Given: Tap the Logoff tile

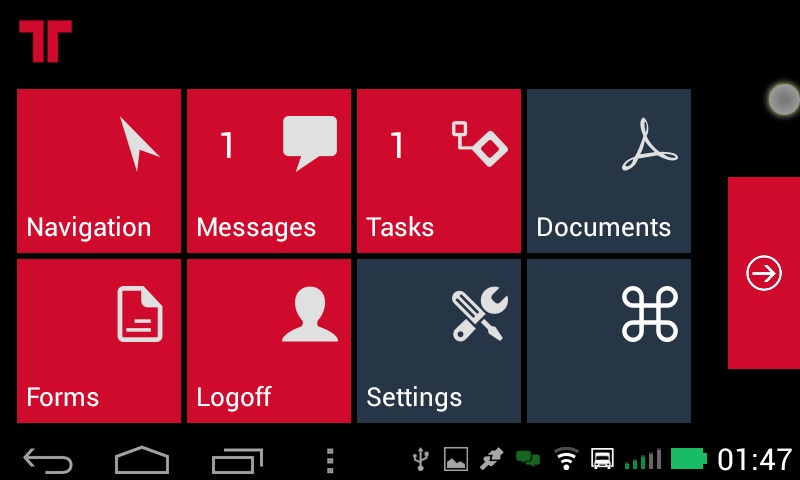Looking at the screenshot, I should [x=269, y=341].
